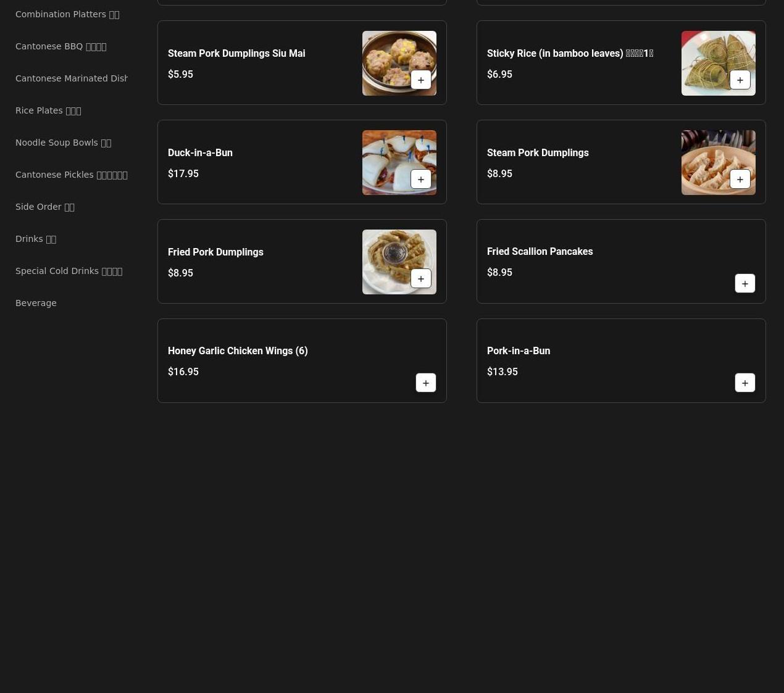784x693 pixels.
Task: View Siu Mai dumplings photo
Action: click(399, 63)
